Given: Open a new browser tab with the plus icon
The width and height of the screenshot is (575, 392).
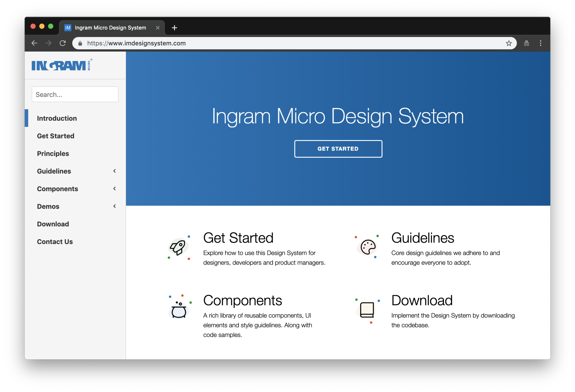Looking at the screenshot, I should (174, 28).
